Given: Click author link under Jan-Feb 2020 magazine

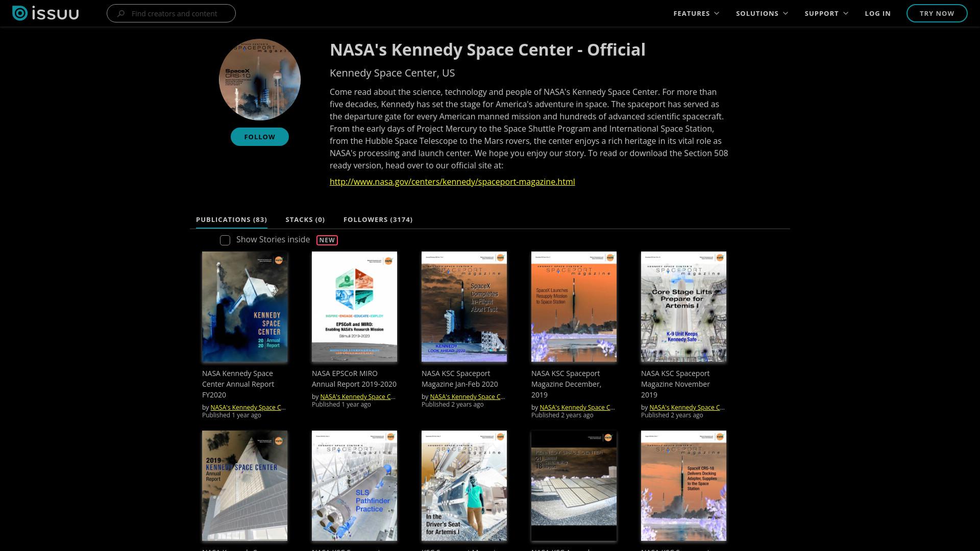Looking at the screenshot, I should pos(468,396).
